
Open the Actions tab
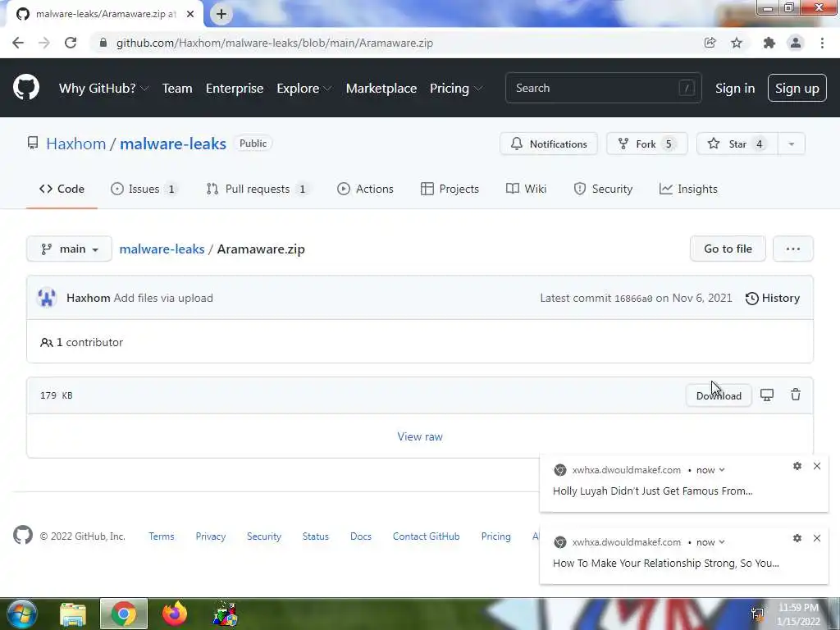pyautogui.click(x=365, y=189)
